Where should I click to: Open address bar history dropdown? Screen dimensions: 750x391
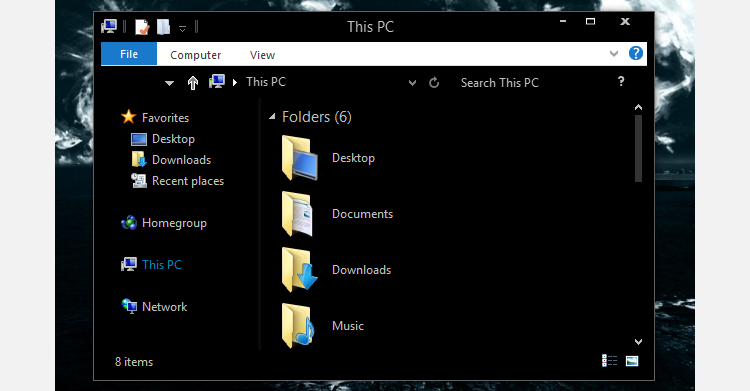412,83
